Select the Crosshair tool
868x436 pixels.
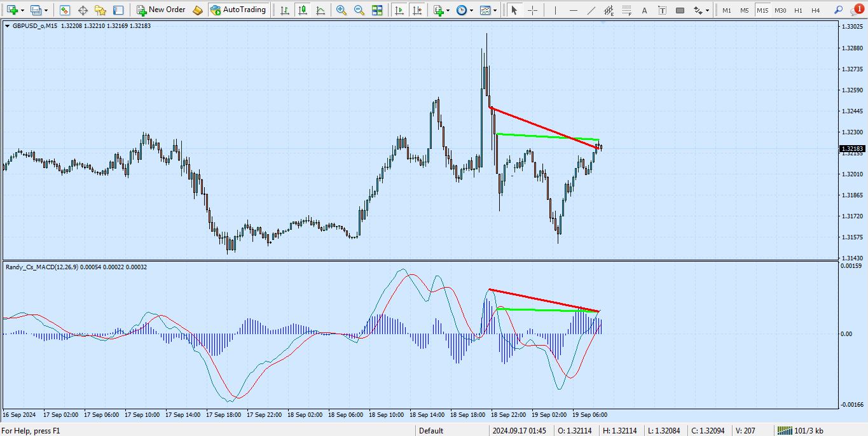click(532, 10)
